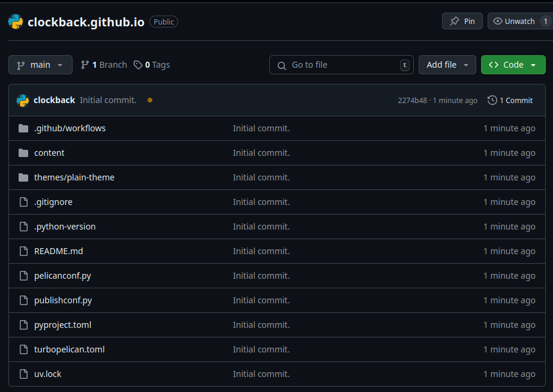This screenshot has height=392, width=553.
Task: Open the themes/plain-theme folder
Action: [74, 177]
